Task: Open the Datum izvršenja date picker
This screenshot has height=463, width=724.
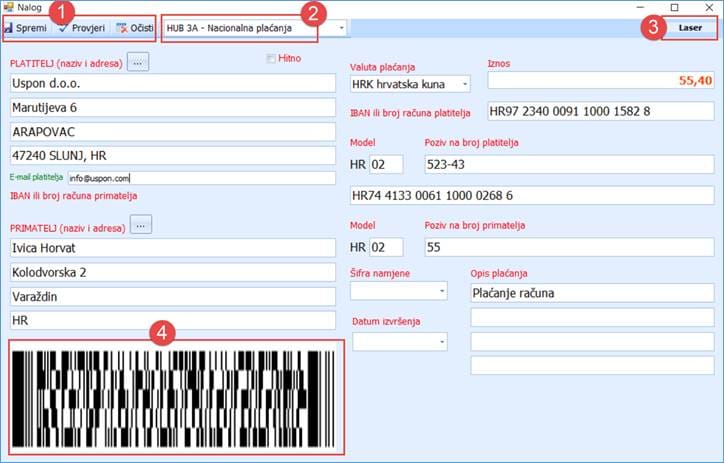Action: [x=442, y=342]
